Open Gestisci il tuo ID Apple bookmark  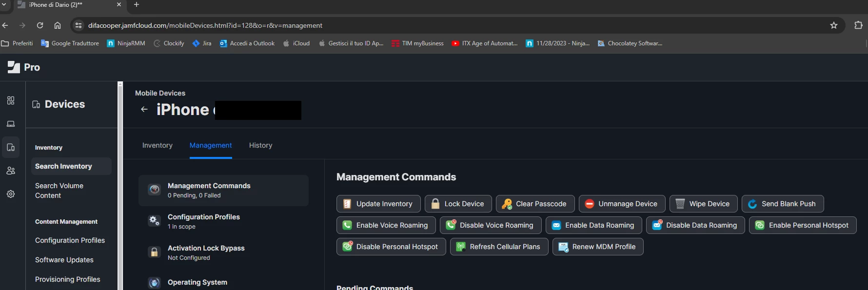351,43
